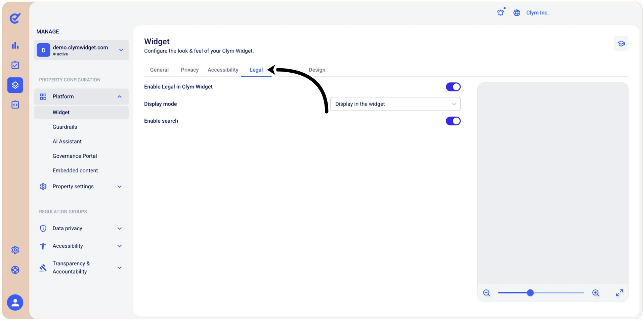This screenshot has height=321, width=644.
Task: Open the demo.clymwidget.com property selector
Action: [x=81, y=50]
